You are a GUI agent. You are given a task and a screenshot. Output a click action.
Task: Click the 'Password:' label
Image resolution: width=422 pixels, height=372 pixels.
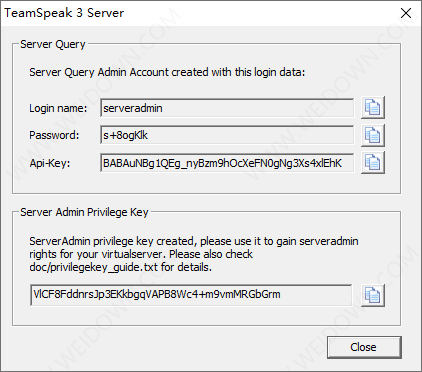click(54, 135)
